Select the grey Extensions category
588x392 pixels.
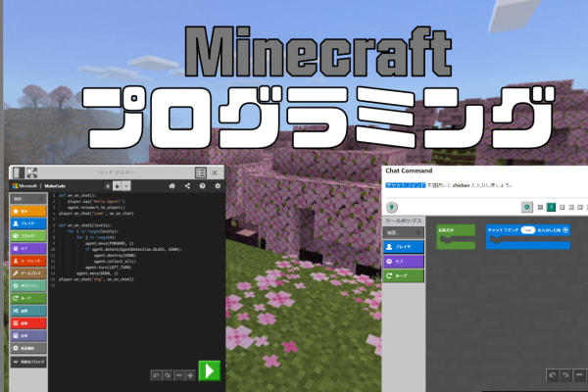tap(28, 348)
